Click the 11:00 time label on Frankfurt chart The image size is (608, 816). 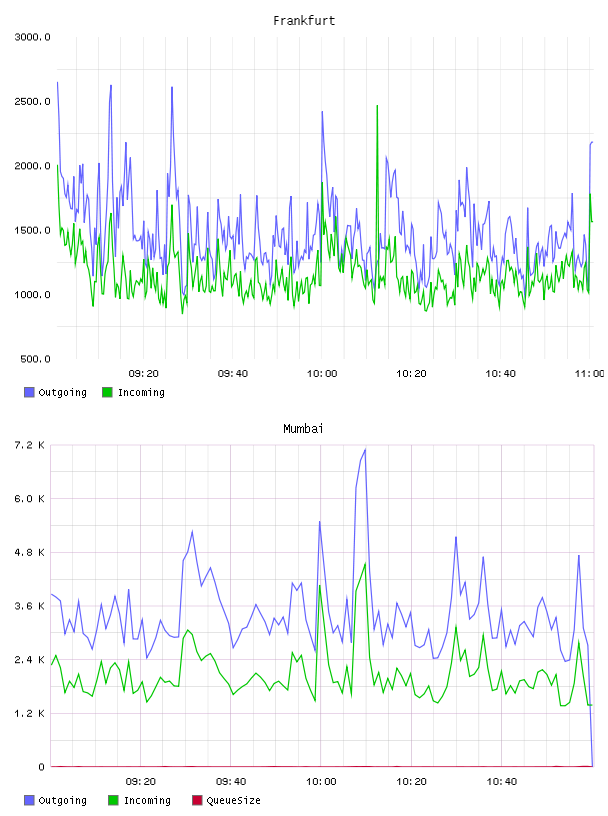coord(589,374)
